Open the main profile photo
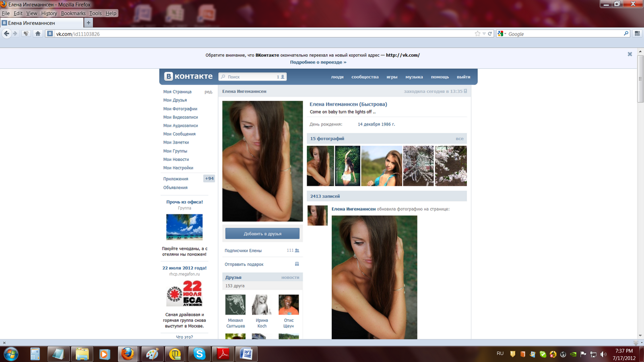The width and height of the screenshot is (644, 362). click(262, 161)
